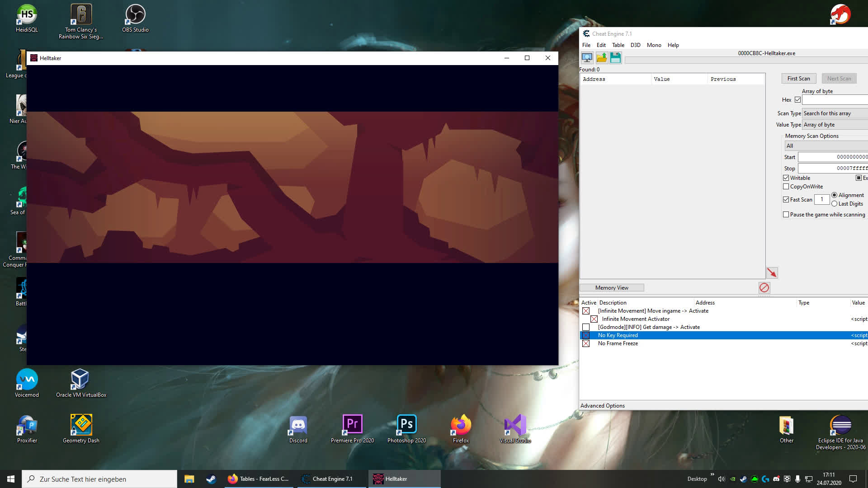The image size is (868, 488).
Task: Click the Start address field
Action: pyautogui.click(x=833, y=157)
